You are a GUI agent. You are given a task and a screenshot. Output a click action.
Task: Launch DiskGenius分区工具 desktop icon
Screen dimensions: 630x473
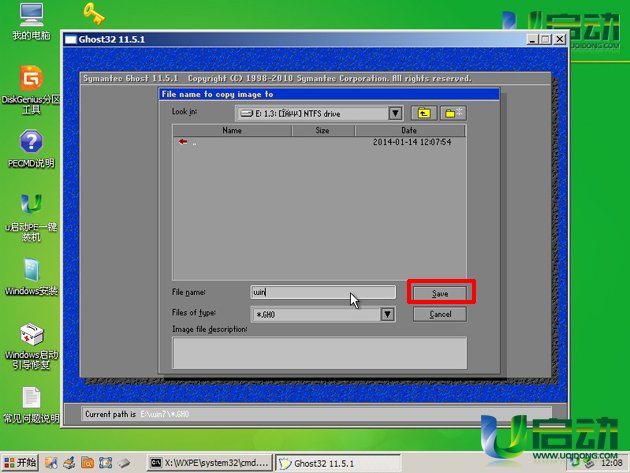(x=31, y=89)
